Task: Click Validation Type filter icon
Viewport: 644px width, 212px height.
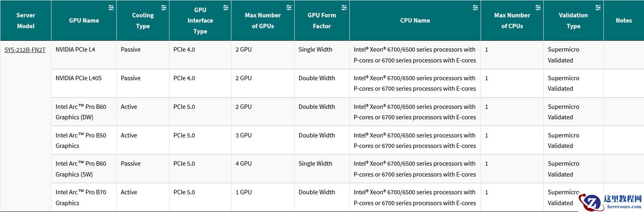Action: pos(598,8)
